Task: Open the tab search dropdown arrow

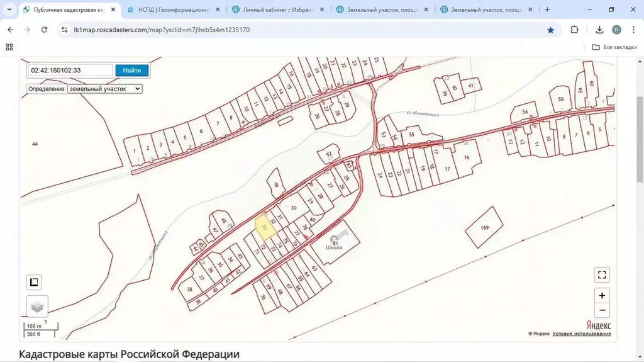Action: point(9,9)
